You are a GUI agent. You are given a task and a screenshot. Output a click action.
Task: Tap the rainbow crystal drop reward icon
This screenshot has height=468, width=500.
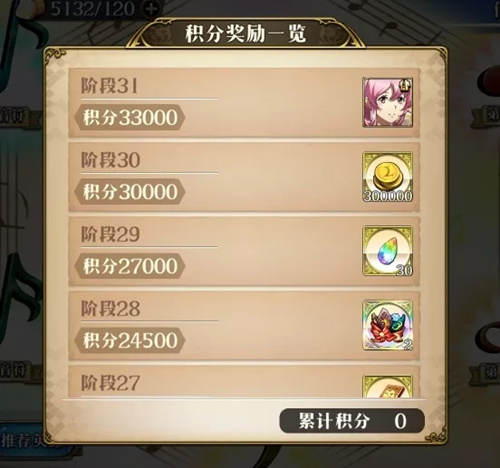(x=388, y=251)
